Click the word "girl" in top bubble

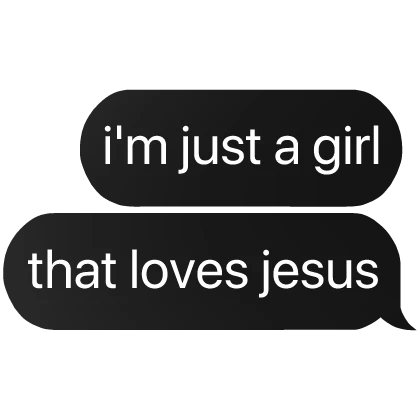(346, 149)
